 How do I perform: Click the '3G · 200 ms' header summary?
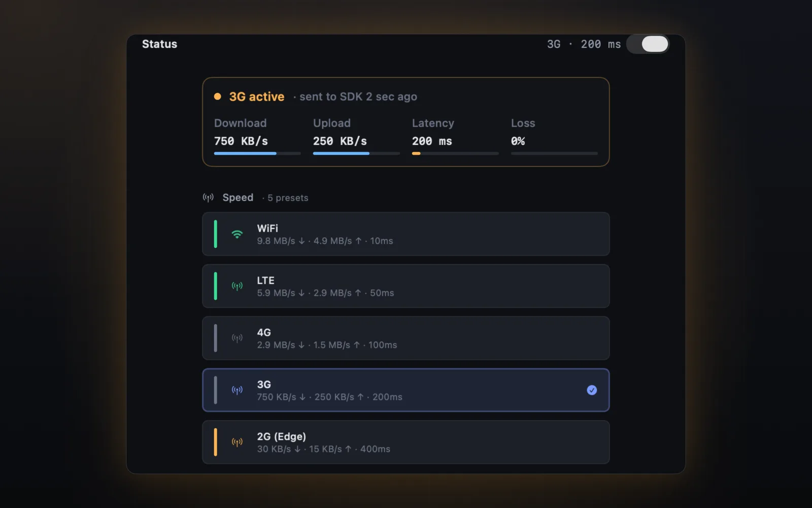click(x=584, y=44)
